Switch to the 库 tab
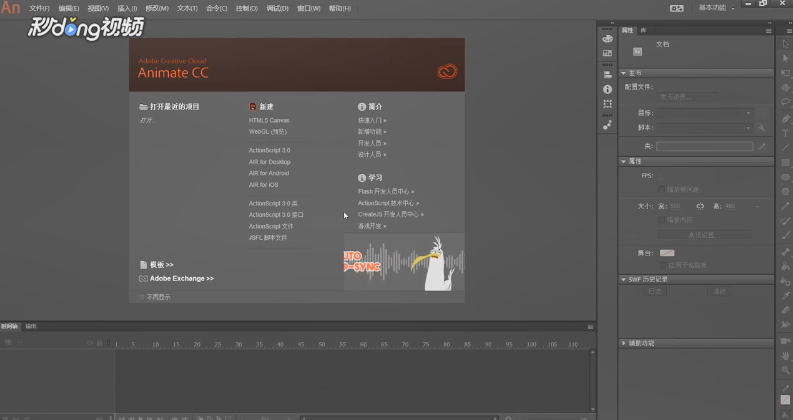The image size is (793, 420). click(643, 30)
